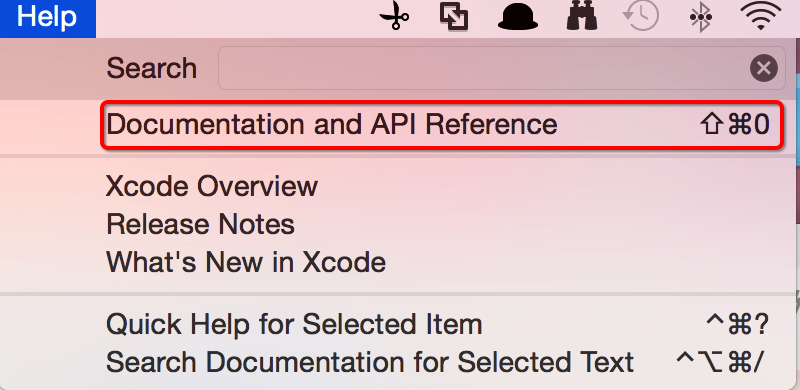The height and width of the screenshot is (390, 800).
Task: Open the binoculars menu bar icon
Action: click(x=582, y=16)
